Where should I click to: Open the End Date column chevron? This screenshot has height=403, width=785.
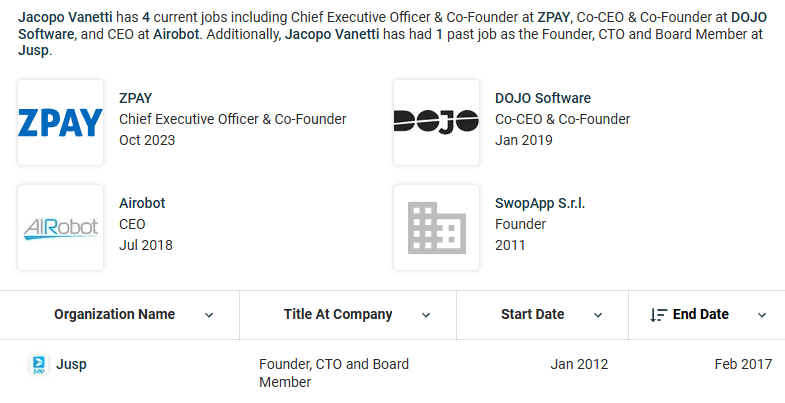click(x=762, y=315)
